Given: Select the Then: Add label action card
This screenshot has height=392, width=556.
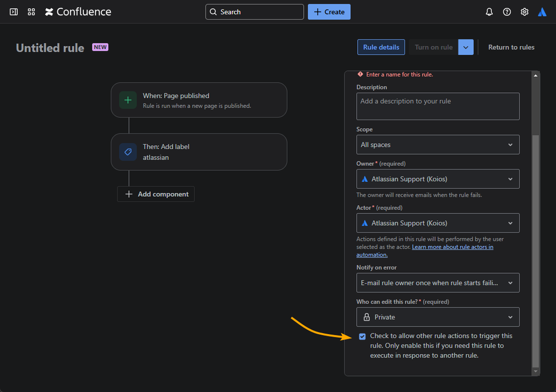Looking at the screenshot, I should (x=199, y=152).
